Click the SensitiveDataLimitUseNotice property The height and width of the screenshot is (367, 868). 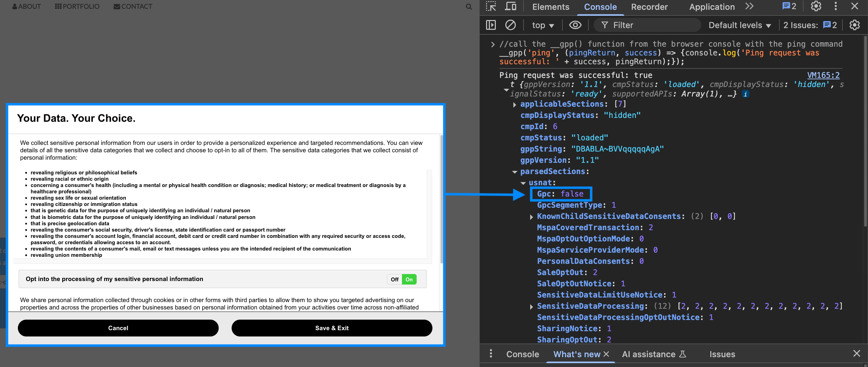coord(607,295)
